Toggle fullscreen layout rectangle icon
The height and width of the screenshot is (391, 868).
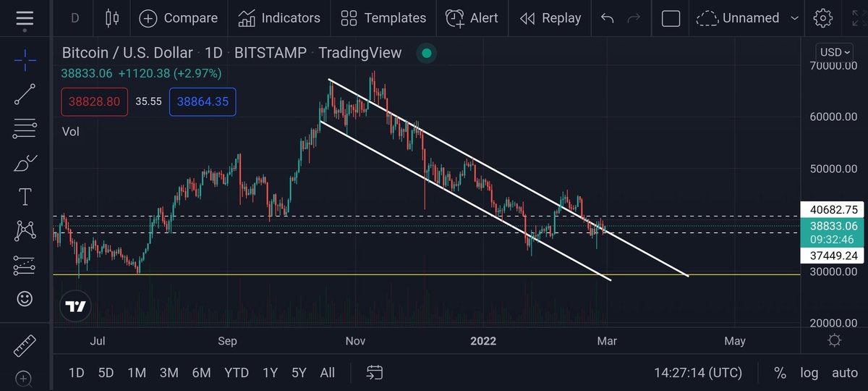pyautogui.click(x=671, y=18)
